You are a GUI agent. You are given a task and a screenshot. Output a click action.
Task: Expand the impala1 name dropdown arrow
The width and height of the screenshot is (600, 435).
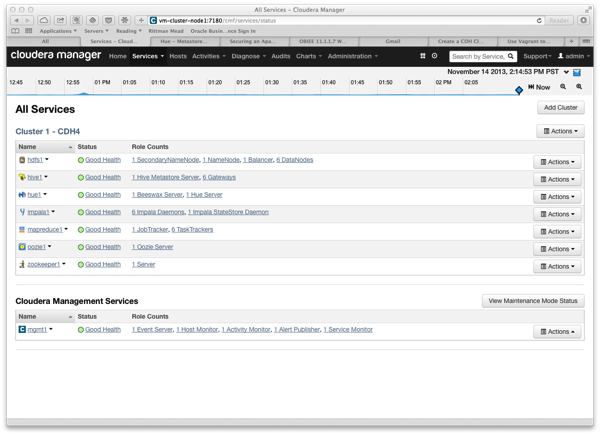pos(53,211)
